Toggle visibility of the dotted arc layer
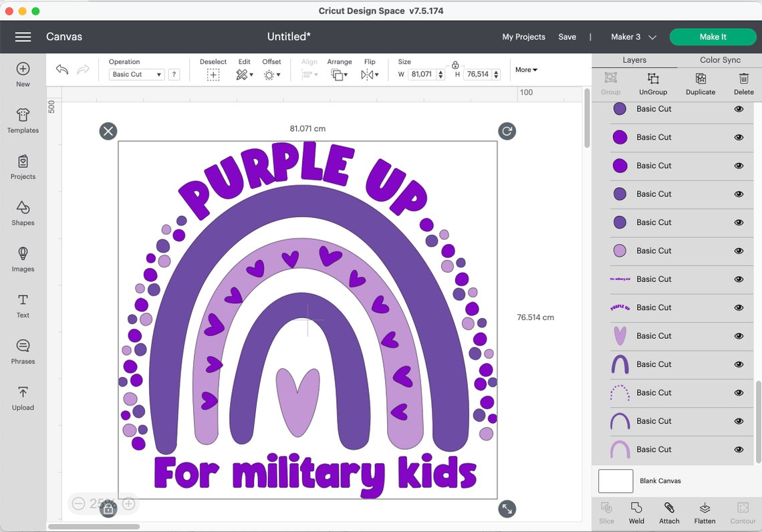Screen dimensions: 762x532 point(739,392)
